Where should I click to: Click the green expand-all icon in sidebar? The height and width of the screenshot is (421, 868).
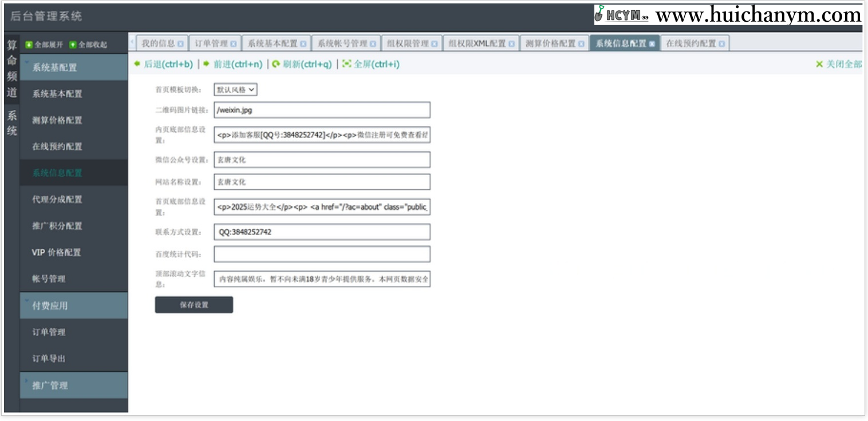tap(29, 45)
